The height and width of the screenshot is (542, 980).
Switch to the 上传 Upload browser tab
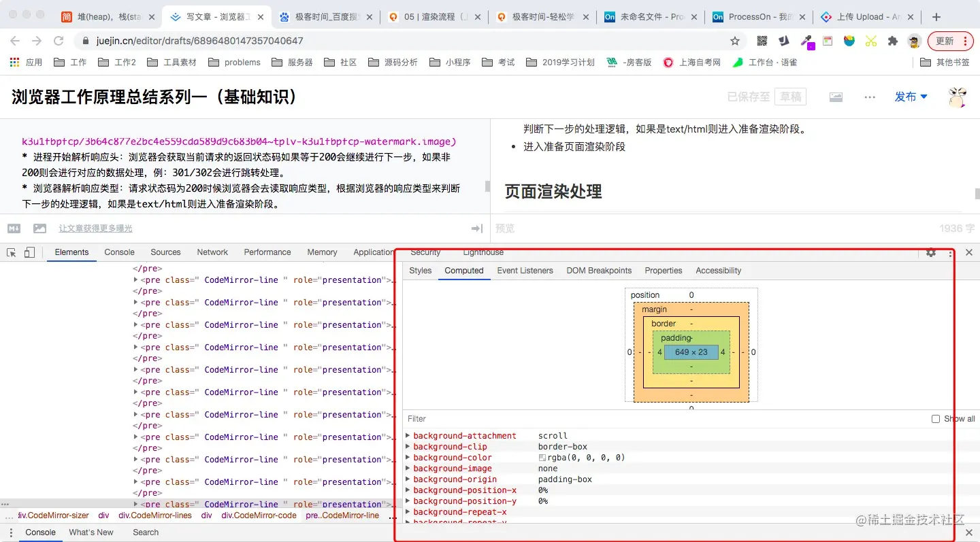(866, 17)
